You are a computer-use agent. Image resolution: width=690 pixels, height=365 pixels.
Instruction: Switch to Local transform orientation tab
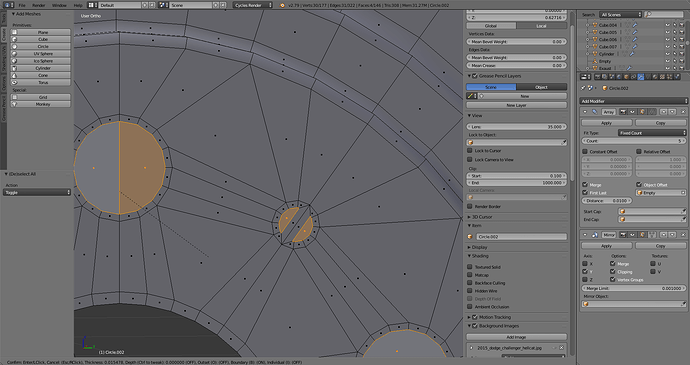(542, 26)
